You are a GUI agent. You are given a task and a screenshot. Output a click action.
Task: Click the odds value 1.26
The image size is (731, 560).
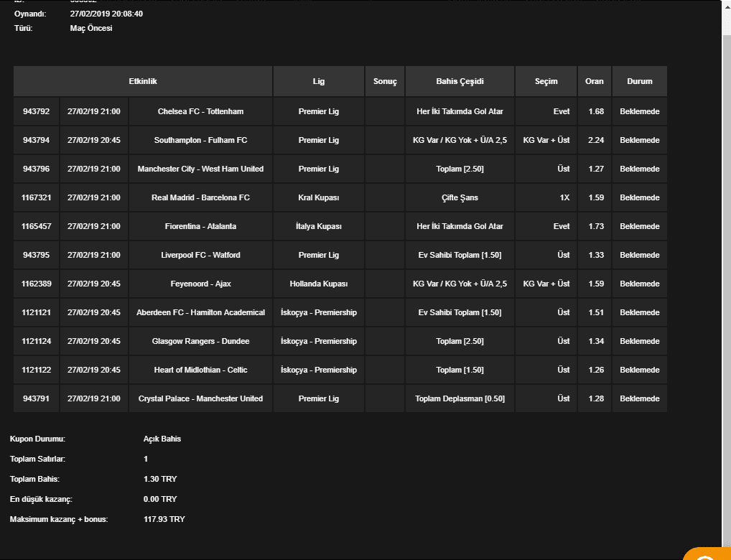pos(596,370)
